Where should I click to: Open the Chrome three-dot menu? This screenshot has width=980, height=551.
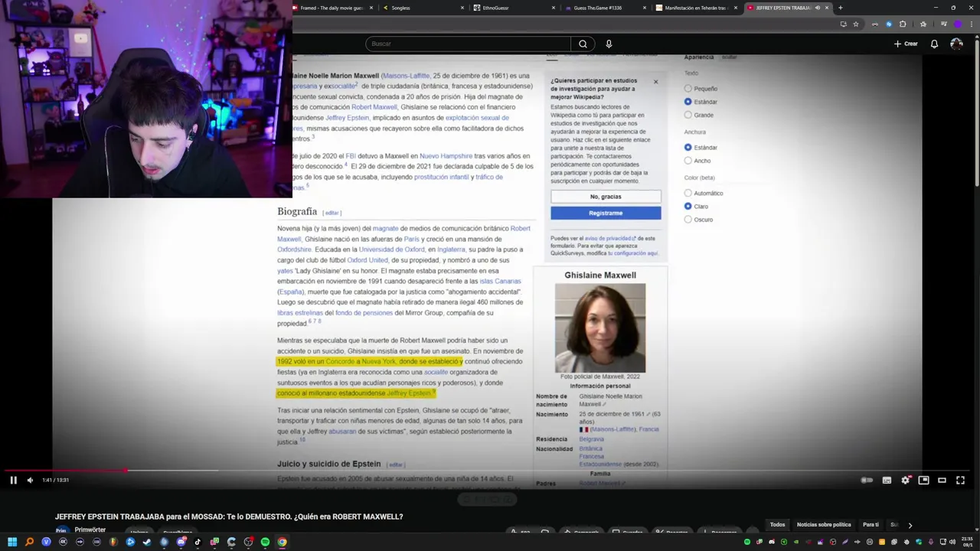click(971, 24)
